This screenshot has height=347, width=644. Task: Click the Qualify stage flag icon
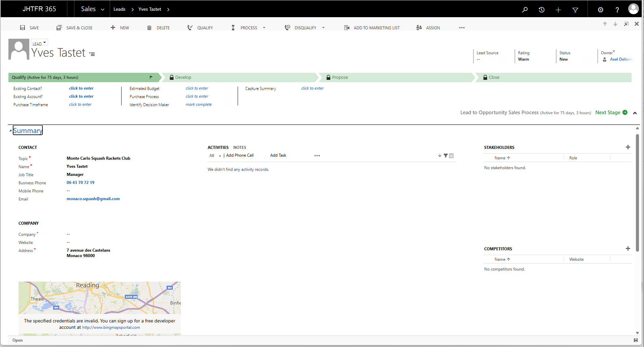coord(151,77)
